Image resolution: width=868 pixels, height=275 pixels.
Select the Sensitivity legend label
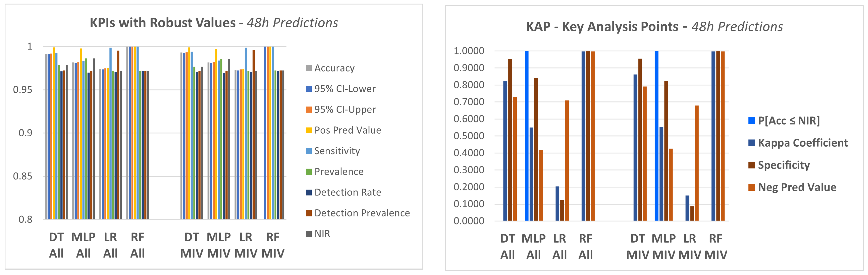pyautogui.click(x=337, y=151)
